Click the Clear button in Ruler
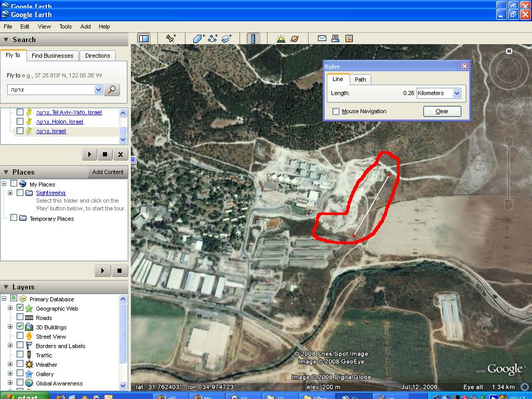 click(442, 111)
